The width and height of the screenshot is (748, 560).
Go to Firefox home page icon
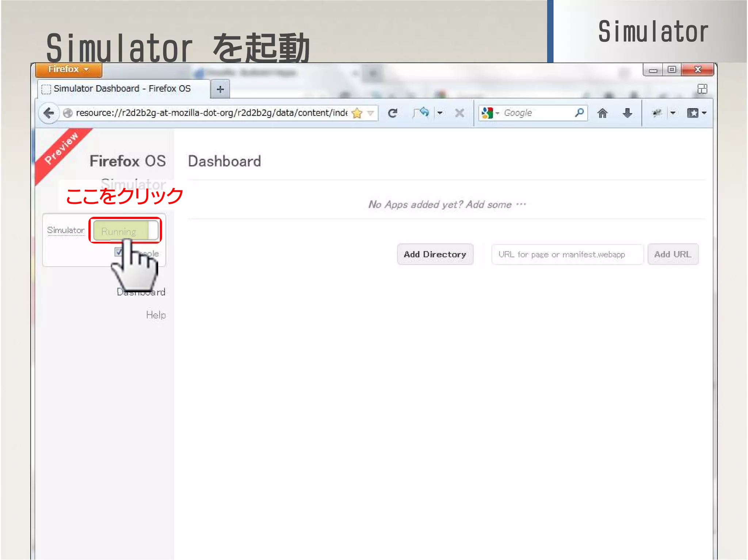pos(602,113)
